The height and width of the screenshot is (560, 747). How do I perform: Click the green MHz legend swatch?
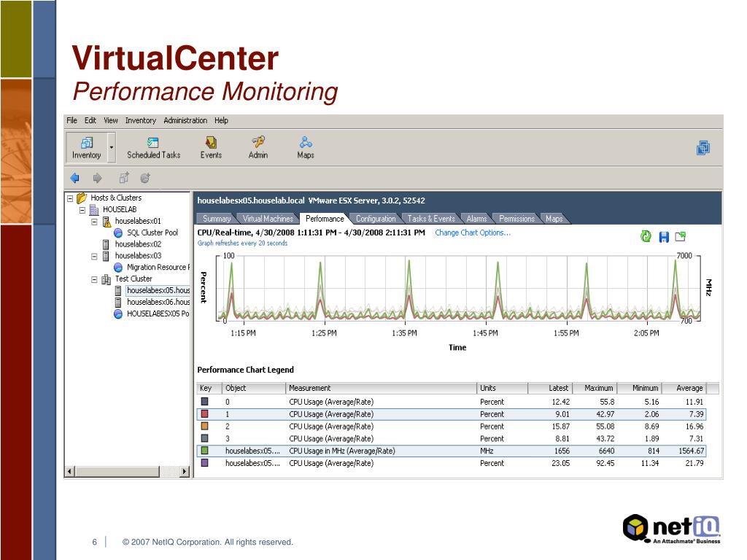pyautogui.click(x=204, y=451)
